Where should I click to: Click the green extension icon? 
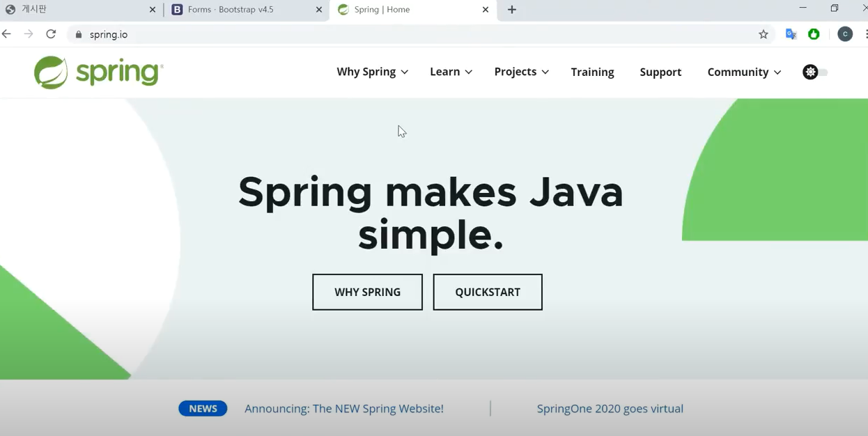pos(814,34)
